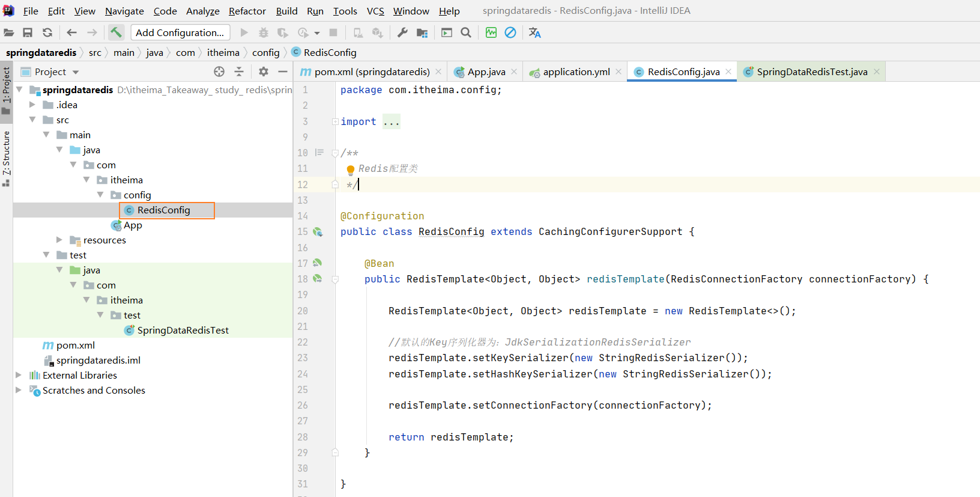Screen dimensions: 980x497
Task: Expand the resources folder
Action: point(59,240)
